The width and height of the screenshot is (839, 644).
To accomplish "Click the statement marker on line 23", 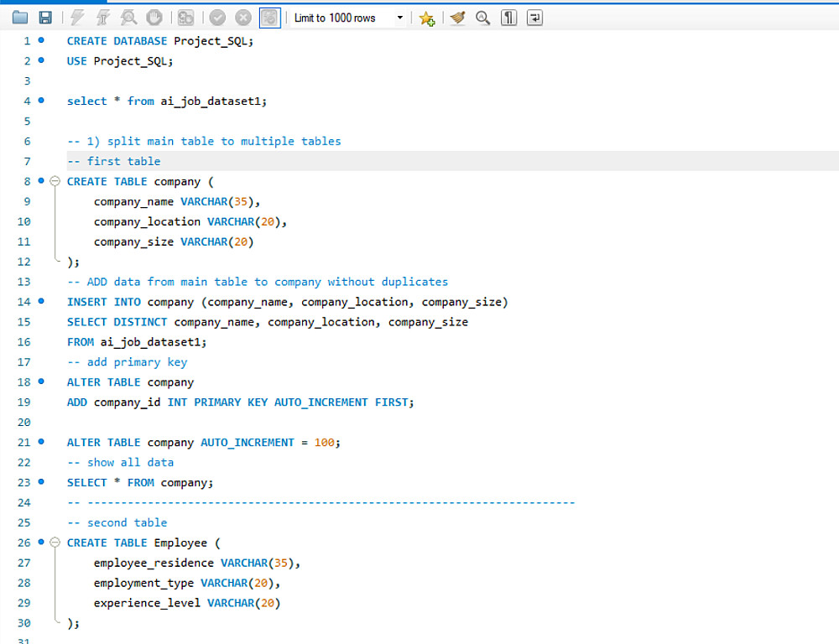I will point(41,482).
